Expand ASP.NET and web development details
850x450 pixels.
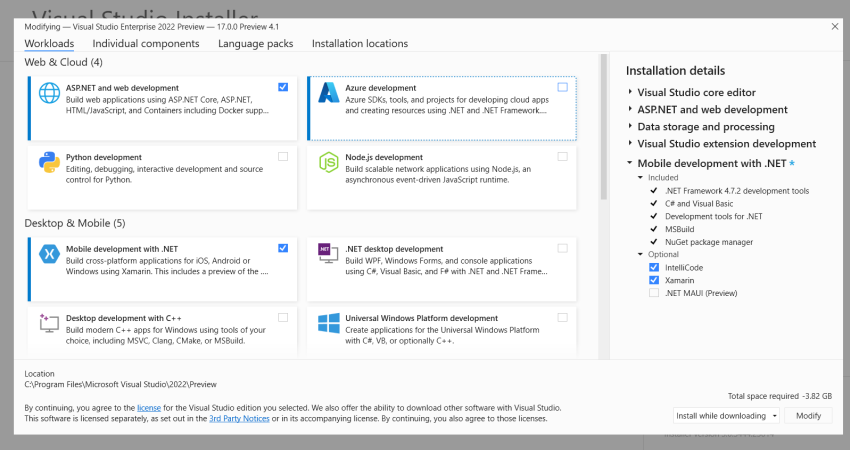tap(630, 109)
